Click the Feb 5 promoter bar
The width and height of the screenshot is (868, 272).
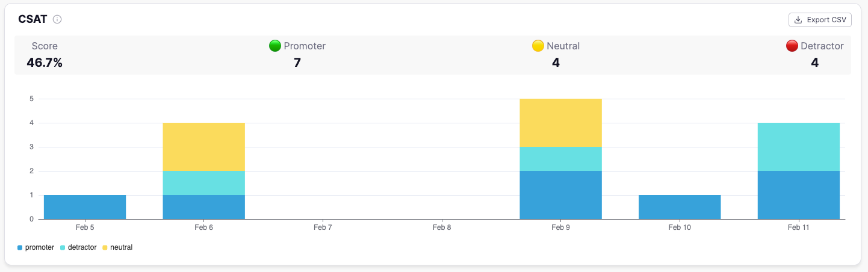coord(85,207)
